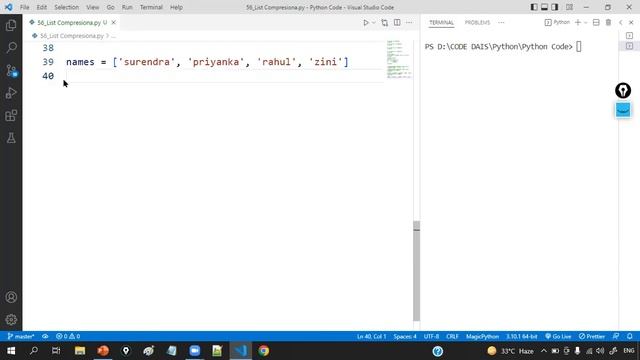Open the Extensions view

pyautogui.click(x=11, y=116)
